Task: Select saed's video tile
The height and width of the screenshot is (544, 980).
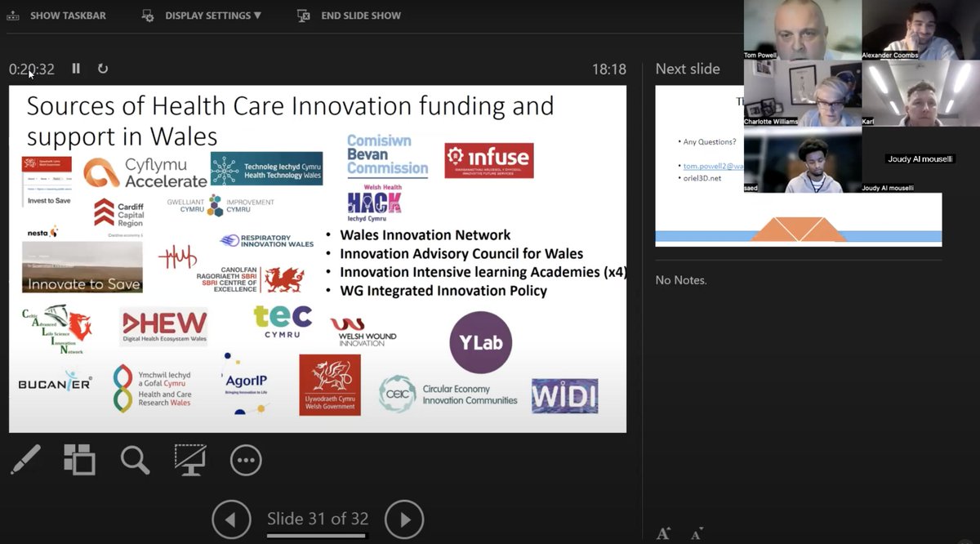Action: [802, 160]
